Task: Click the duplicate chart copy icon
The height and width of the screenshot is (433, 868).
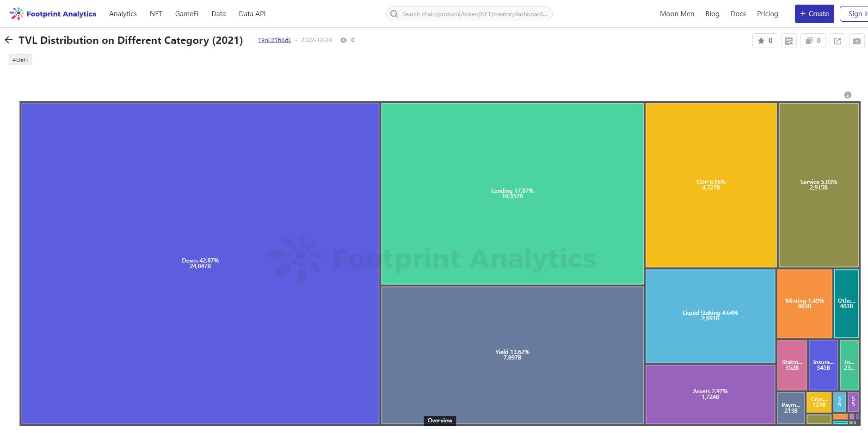Action: coord(813,41)
